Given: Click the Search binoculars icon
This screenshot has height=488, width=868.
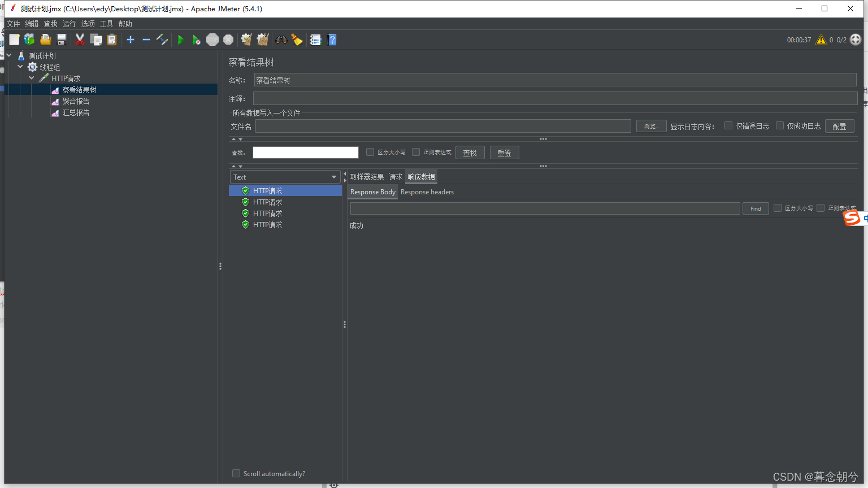Looking at the screenshot, I should tap(281, 40).
